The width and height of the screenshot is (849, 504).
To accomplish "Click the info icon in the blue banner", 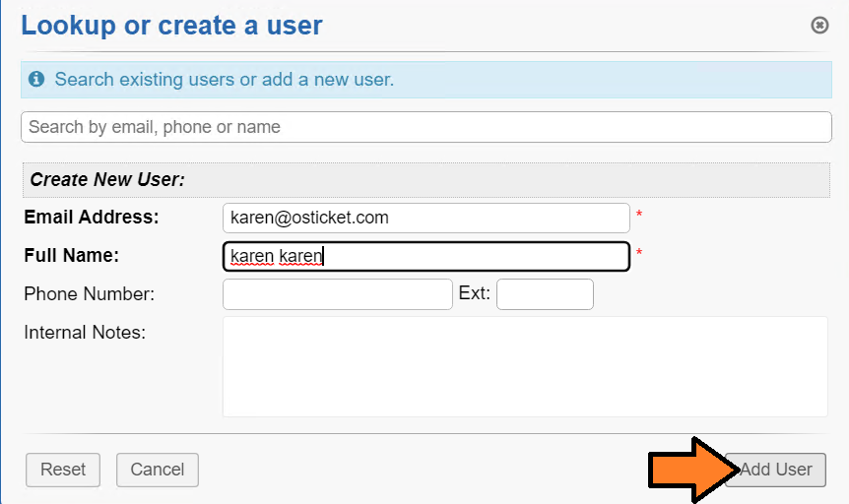I will click(36, 79).
